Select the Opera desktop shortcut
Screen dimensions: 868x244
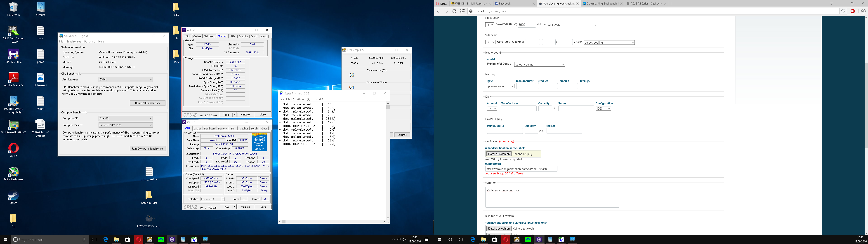tap(14, 150)
